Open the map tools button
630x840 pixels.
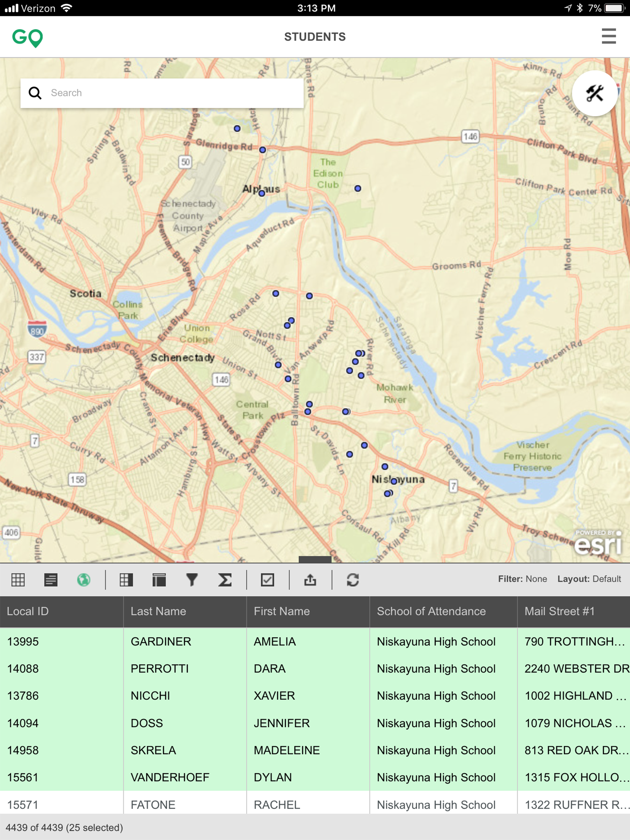(x=594, y=93)
